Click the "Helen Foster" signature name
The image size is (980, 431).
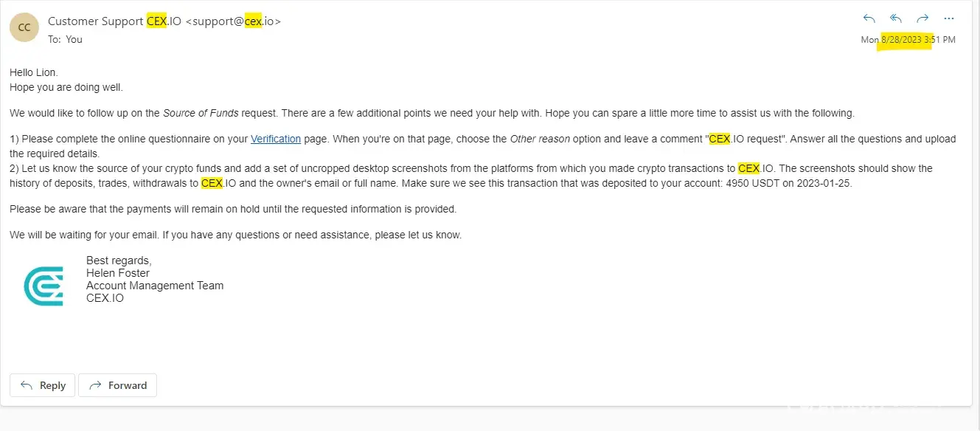pos(118,273)
